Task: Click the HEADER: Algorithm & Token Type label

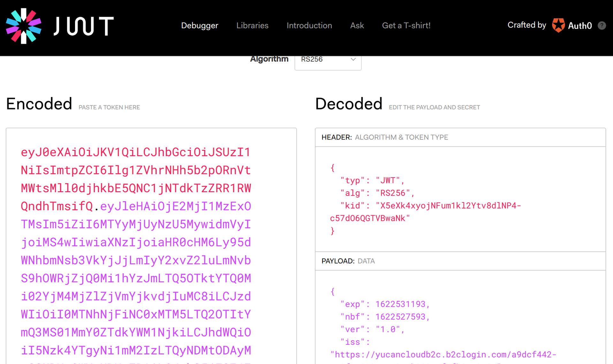Action: pos(385,137)
